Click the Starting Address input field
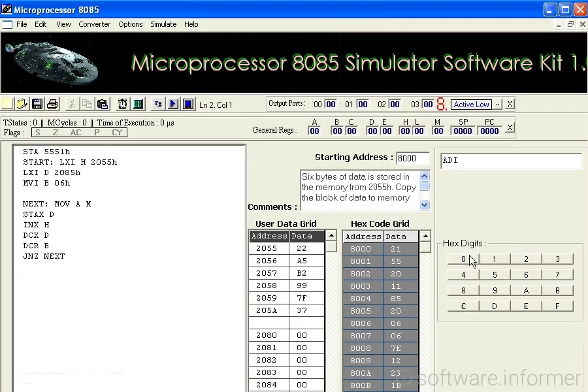This screenshot has height=392, width=588. pyautogui.click(x=412, y=158)
